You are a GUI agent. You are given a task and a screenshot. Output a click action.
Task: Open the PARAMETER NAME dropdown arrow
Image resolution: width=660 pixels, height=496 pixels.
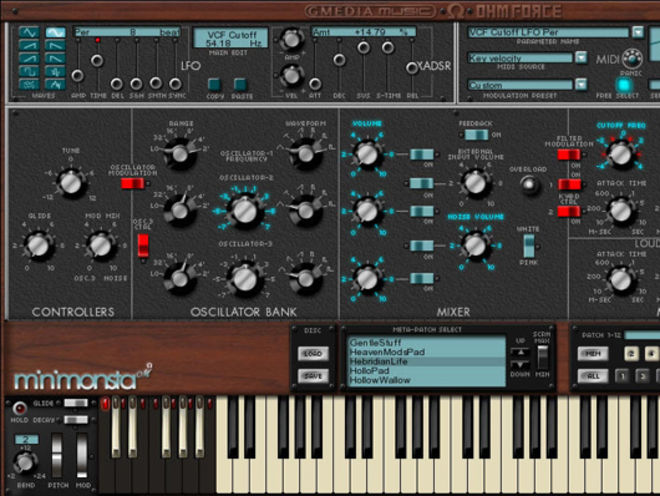point(638,32)
